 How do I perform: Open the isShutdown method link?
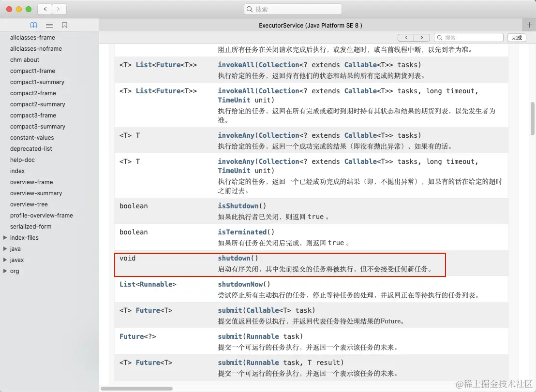[x=238, y=206]
